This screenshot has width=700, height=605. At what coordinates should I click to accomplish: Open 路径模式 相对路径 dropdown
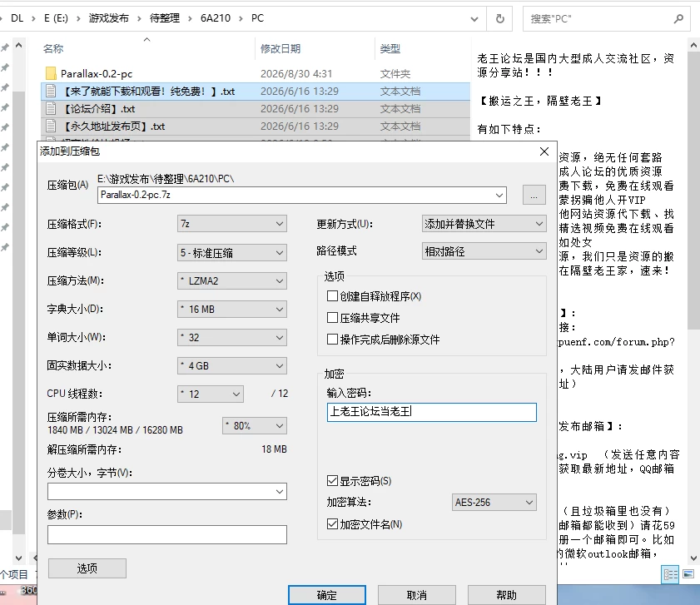(x=484, y=251)
